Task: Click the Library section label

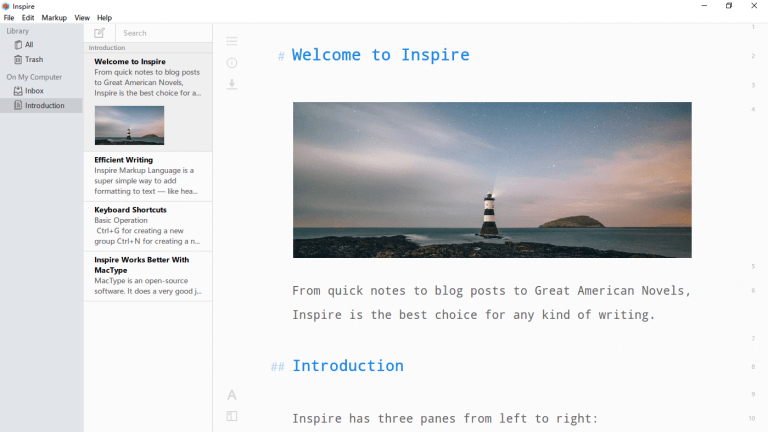Action: [x=18, y=31]
